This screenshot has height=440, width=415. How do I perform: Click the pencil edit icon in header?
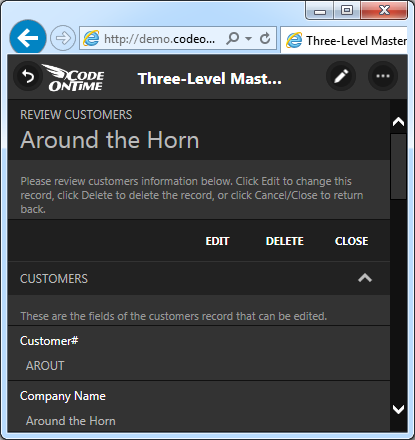pyautogui.click(x=341, y=76)
